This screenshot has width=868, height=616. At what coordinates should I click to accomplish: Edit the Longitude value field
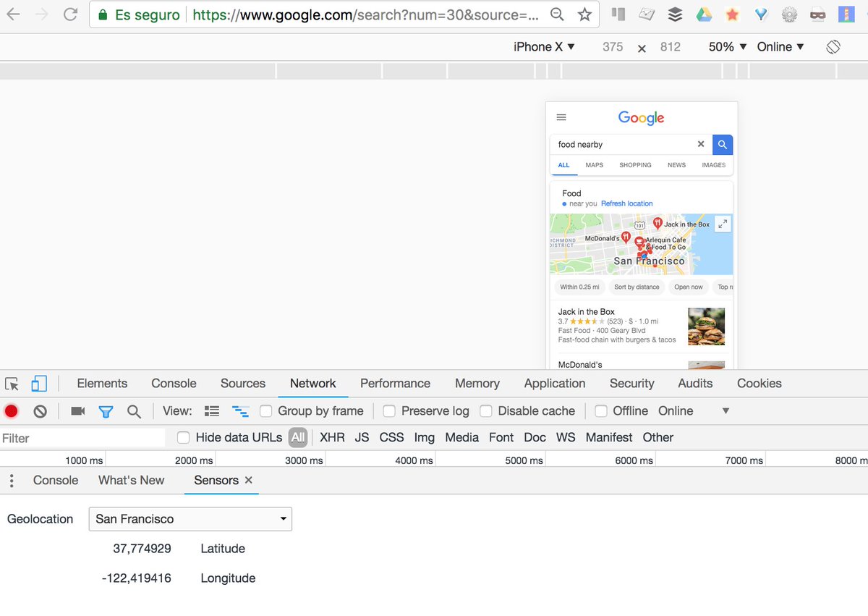tap(137, 578)
